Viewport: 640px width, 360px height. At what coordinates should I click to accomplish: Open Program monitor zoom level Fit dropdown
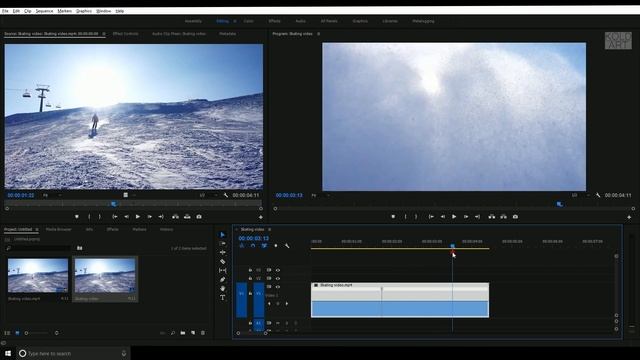[x=321, y=196]
